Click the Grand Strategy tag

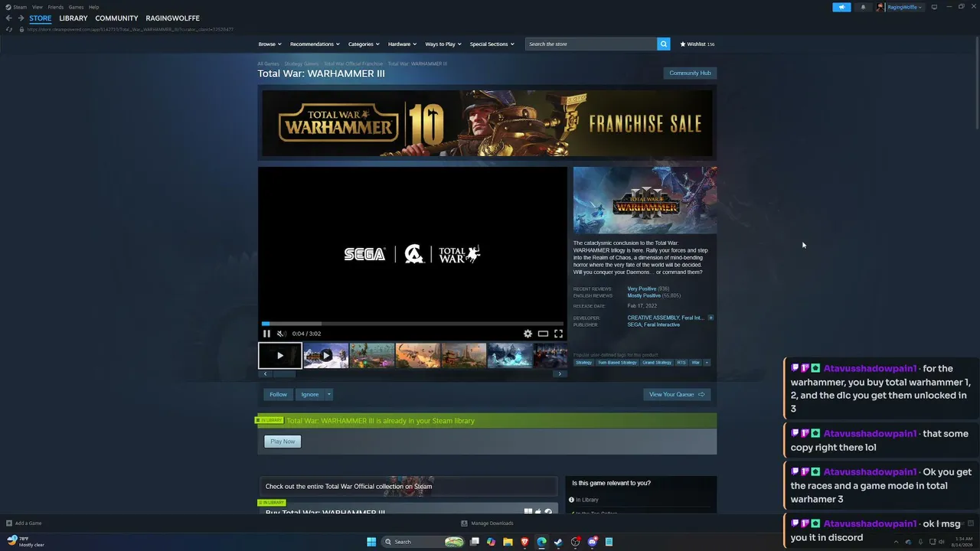657,363
